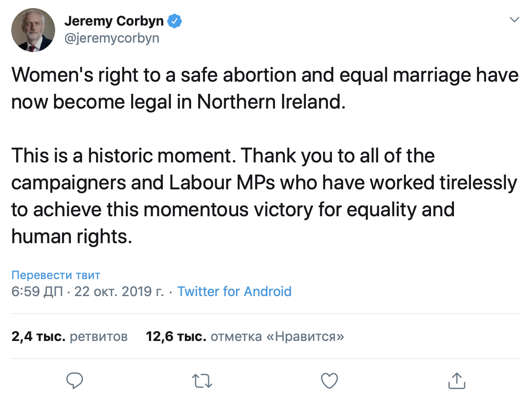Show the 12,6 тыс. отметка «Нравится» list
Viewport: 532px width, 402px height.
pos(245,336)
